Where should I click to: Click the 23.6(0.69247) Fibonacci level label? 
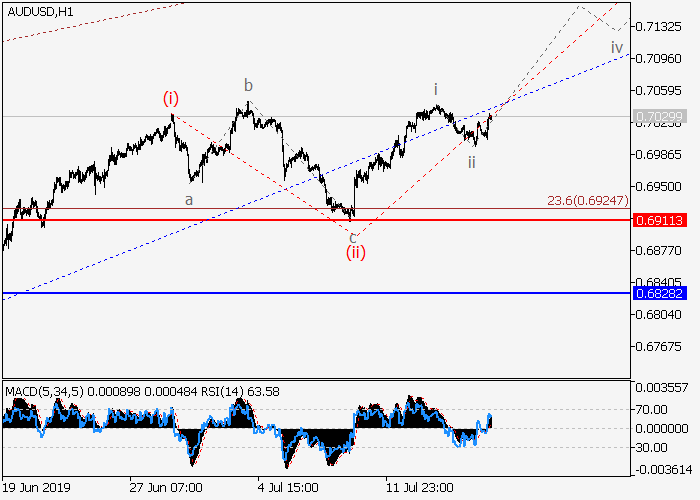point(587,200)
